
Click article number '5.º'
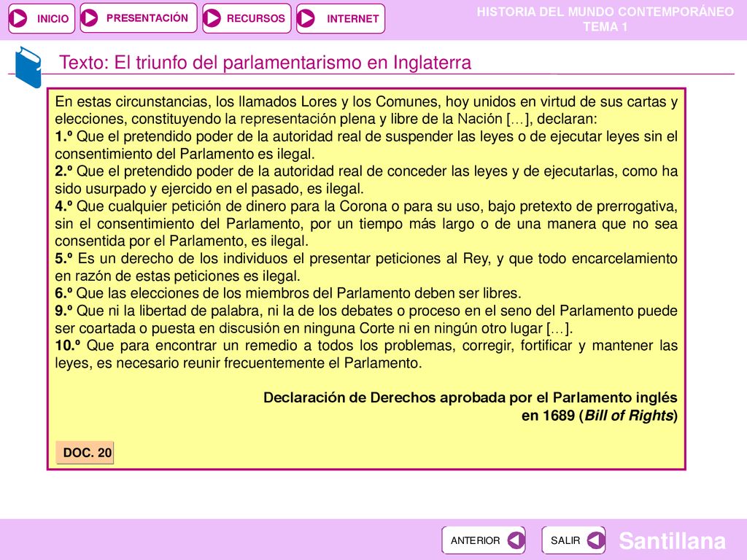point(63,259)
